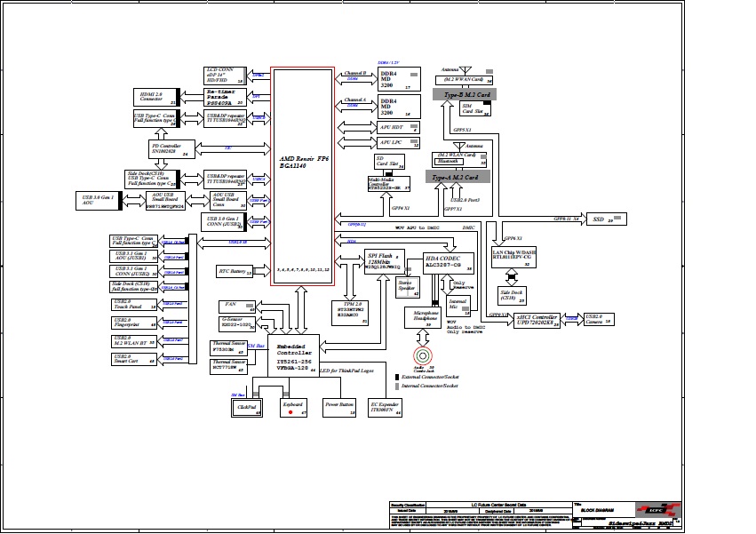The width and height of the screenshot is (756, 534).
Task: Select the SSD block
Action: point(607,219)
